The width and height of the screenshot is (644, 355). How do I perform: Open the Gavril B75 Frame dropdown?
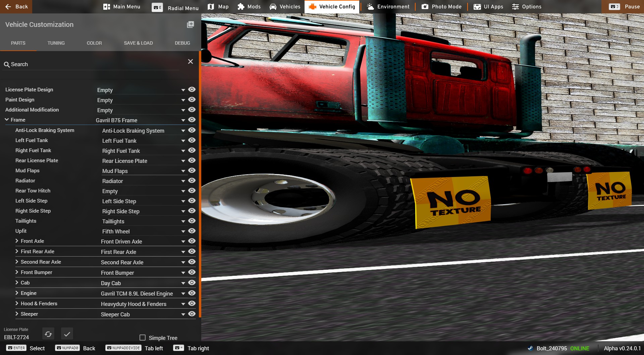141,120
